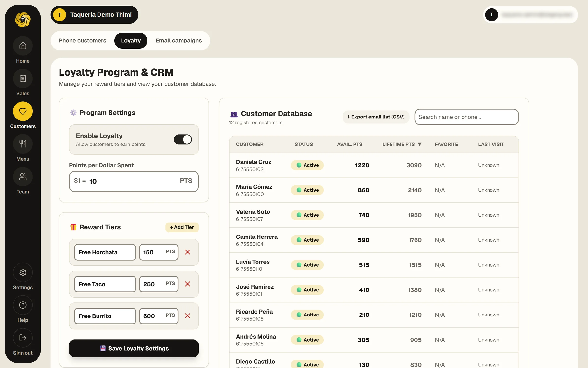The image size is (588, 368).
Task: Open the Team people icon
Action: [x=23, y=177]
